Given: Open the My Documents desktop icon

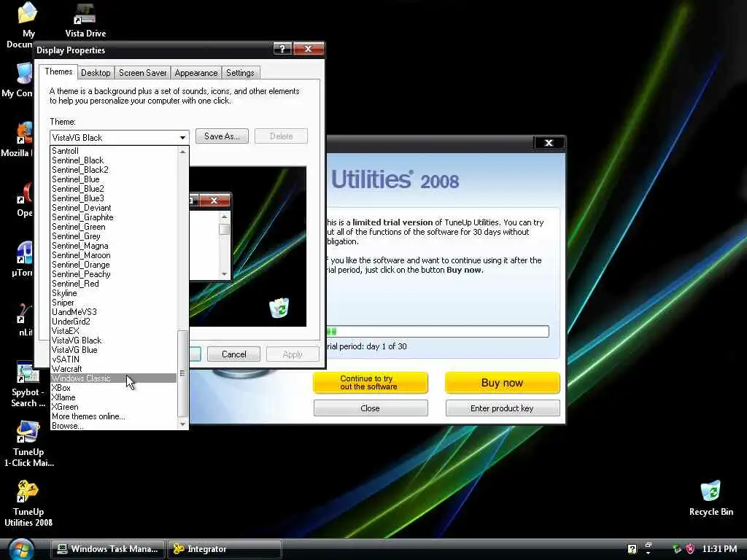Looking at the screenshot, I should point(27,13).
